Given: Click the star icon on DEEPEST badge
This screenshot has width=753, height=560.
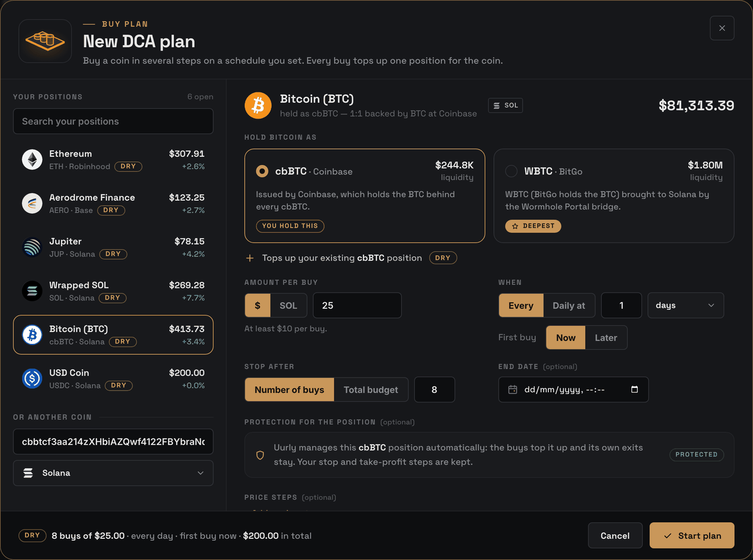Looking at the screenshot, I should [515, 226].
